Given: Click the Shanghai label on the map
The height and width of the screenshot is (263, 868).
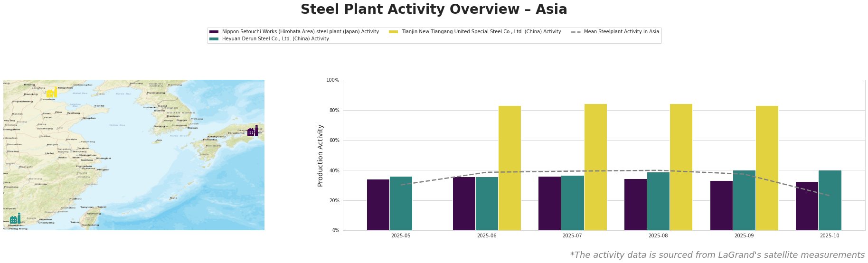Looking at the screenshot, I should (104, 158).
